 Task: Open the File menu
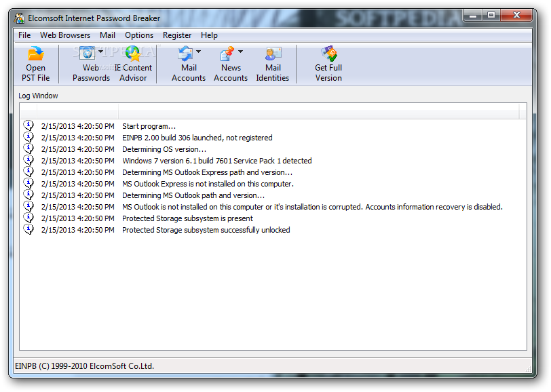click(x=24, y=35)
